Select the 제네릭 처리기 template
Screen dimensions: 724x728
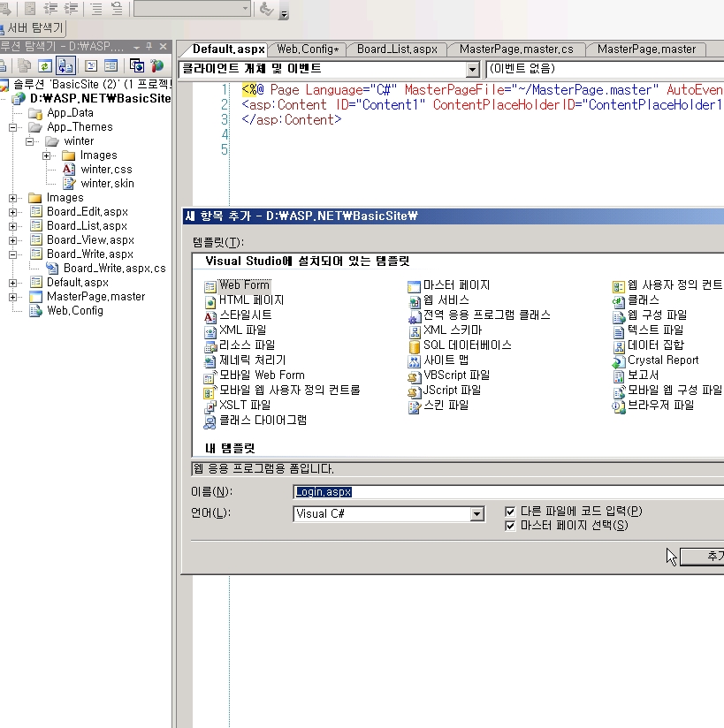tap(245, 360)
